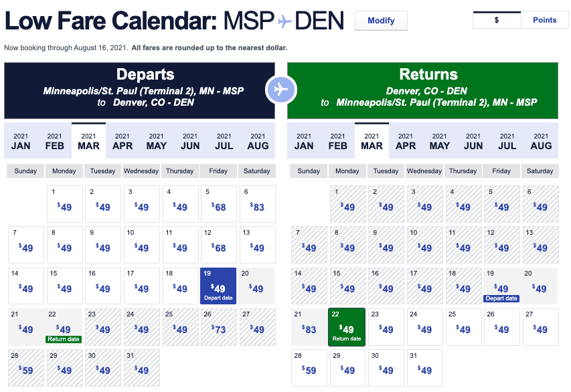Pick the $59 departure fare on March 28
The width and height of the screenshot is (571, 392).
(x=25, y=367)
